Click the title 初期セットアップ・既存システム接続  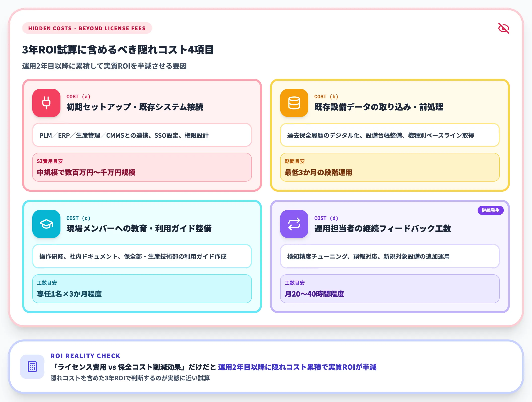pyautogui.click(x=135, y=107)
